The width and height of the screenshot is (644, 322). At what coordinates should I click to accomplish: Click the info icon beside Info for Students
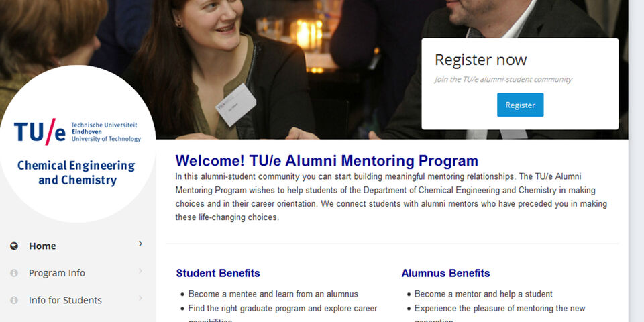14,300
